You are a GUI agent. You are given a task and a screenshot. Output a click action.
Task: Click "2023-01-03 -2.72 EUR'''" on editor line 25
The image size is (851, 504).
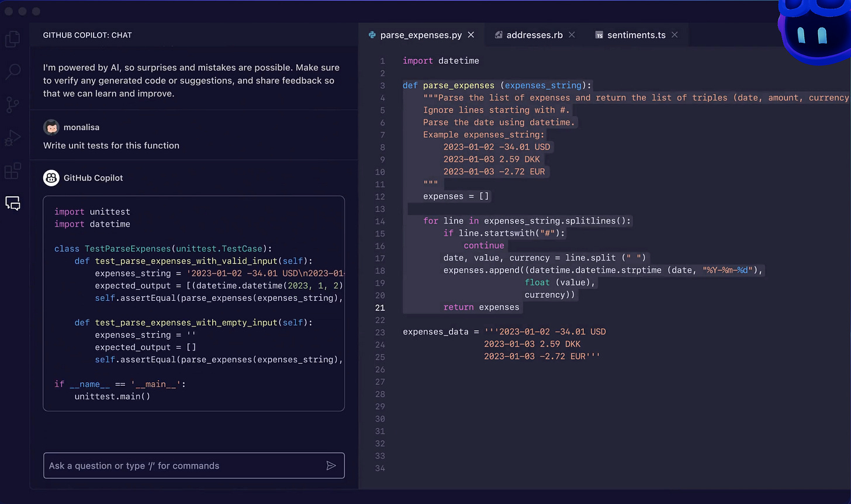pos(542,356)
